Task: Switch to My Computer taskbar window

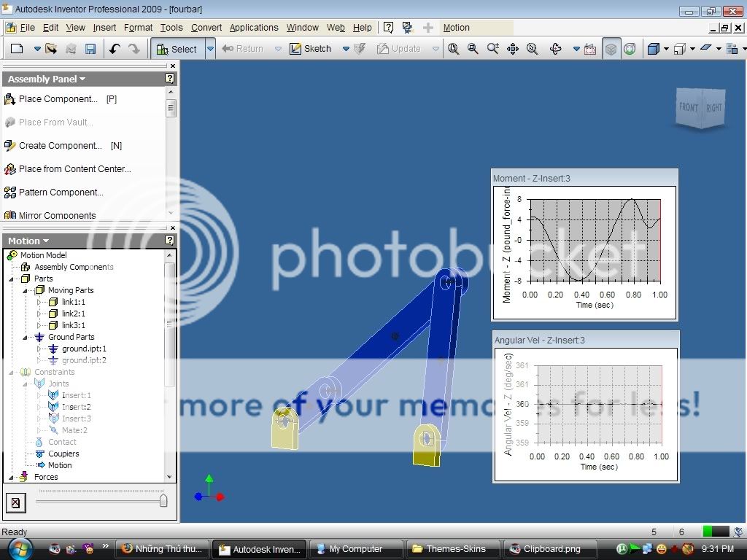Action: pyautogui.click(x=356, y=549)
